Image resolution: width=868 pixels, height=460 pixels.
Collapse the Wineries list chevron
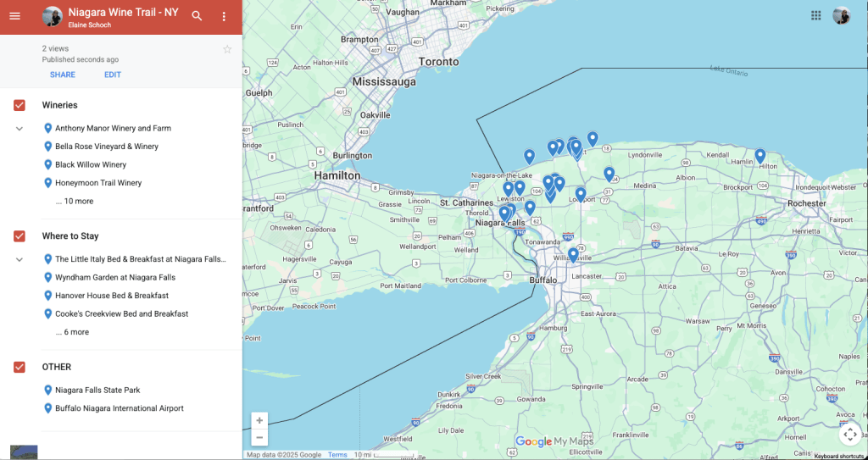click(19, 129)
